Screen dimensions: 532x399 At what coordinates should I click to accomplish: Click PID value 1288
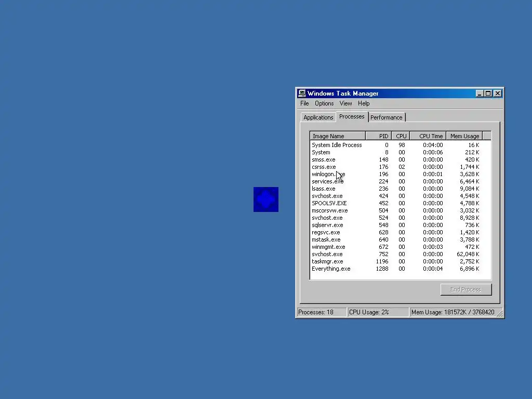coord(382,269)
